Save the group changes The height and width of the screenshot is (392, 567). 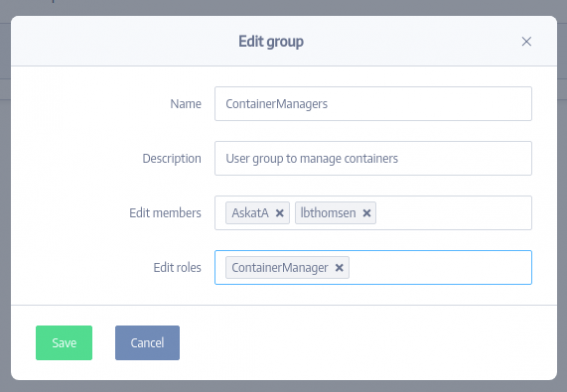pos(64,343)
